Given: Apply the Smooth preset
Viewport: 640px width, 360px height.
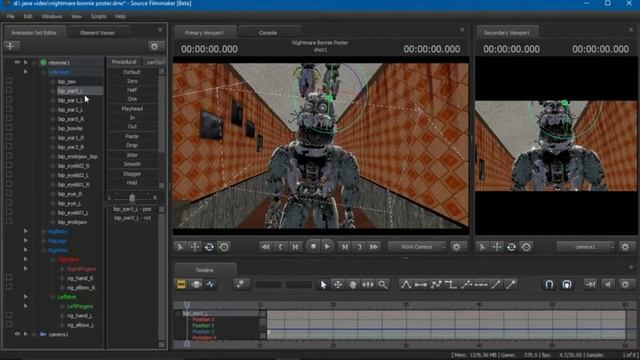Looking at the screenshot, I should point(132,164).
